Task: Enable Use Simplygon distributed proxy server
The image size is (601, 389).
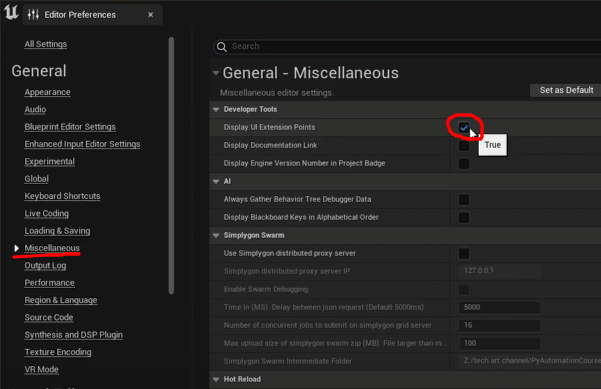Action: (x=464, y=253)
